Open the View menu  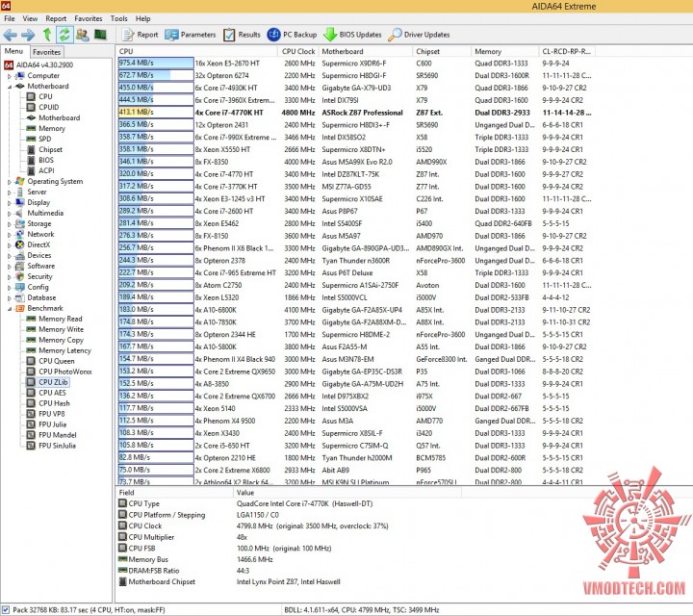click(30, 18)
